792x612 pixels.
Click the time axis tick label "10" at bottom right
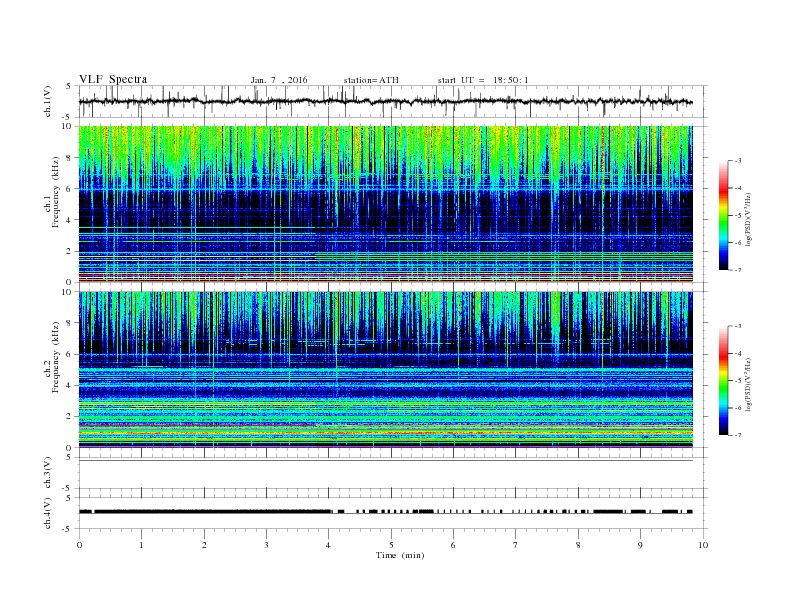(x=703, y=545)
